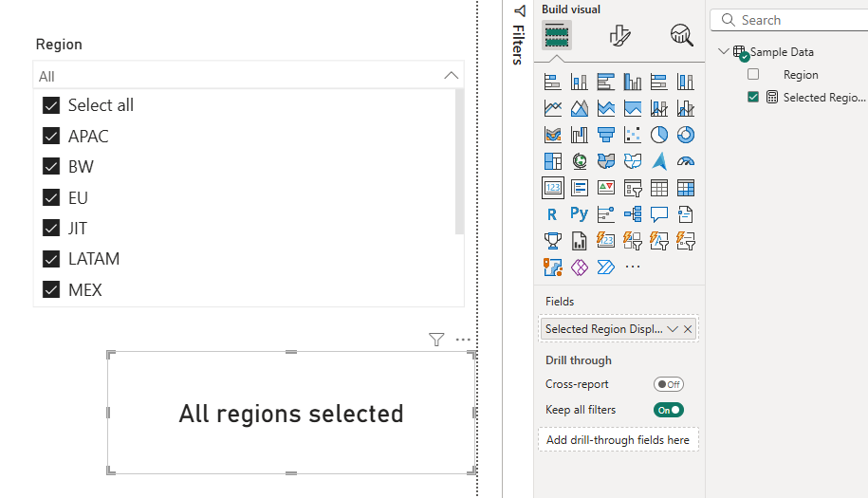The image size is (868, 498).
Task: Select the Line chart visual
Action: [x=552, y=108]
